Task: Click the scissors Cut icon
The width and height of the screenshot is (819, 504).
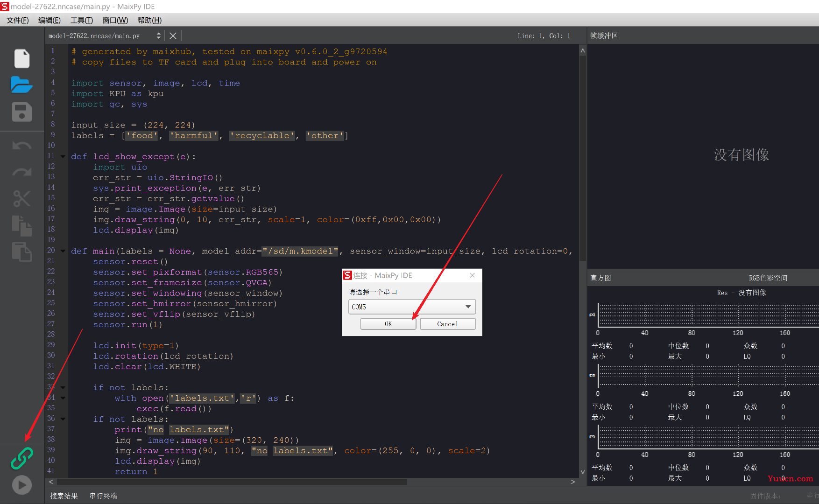Action: pyautogui.click(x=21, y=199)
